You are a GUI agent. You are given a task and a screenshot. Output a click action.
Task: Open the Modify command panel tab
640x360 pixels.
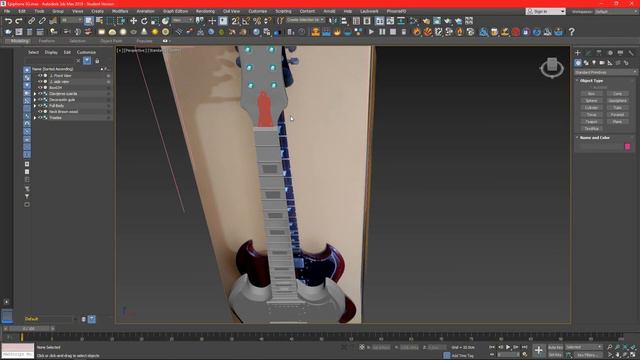pos(588,53)
